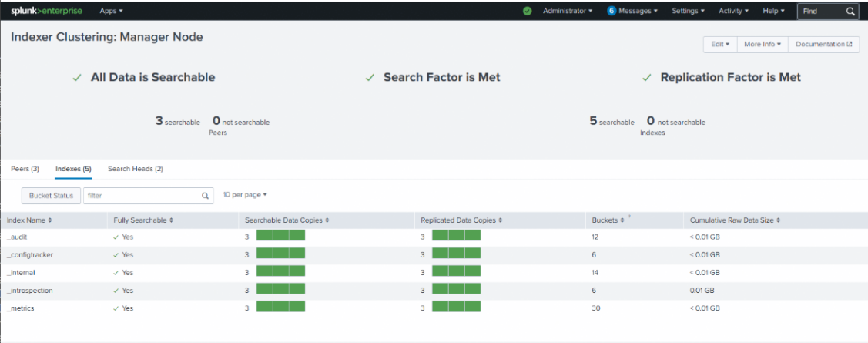Sort by Cumulative Raw Data Size

[x=734, y=220]
